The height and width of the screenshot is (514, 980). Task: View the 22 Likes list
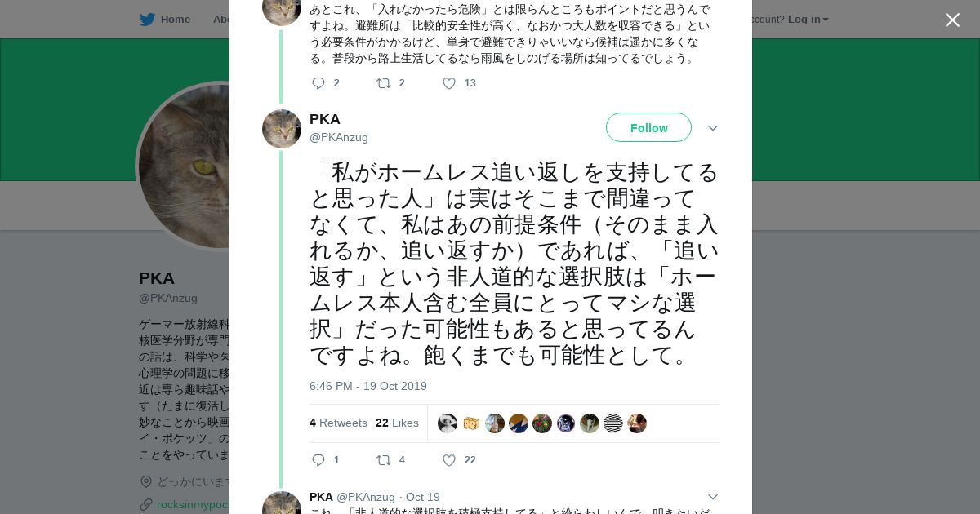pyautogui.click(x=397, y=423)
